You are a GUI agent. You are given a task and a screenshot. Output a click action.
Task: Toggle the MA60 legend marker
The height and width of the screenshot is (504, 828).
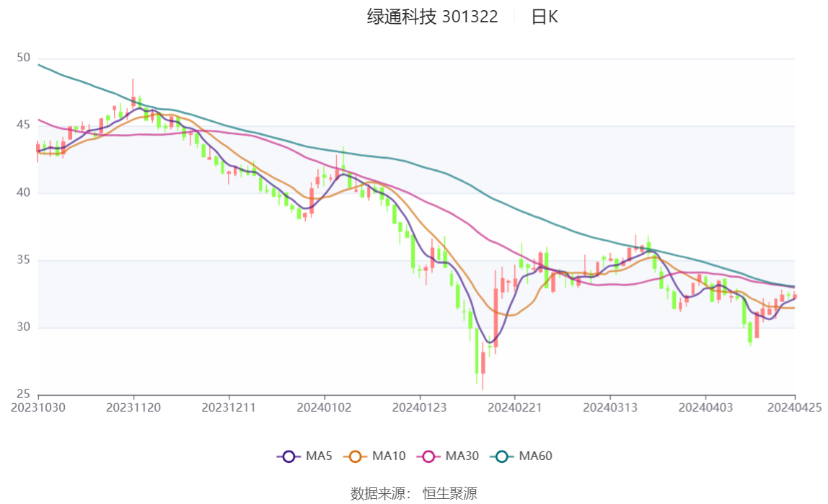coord(502,456)
